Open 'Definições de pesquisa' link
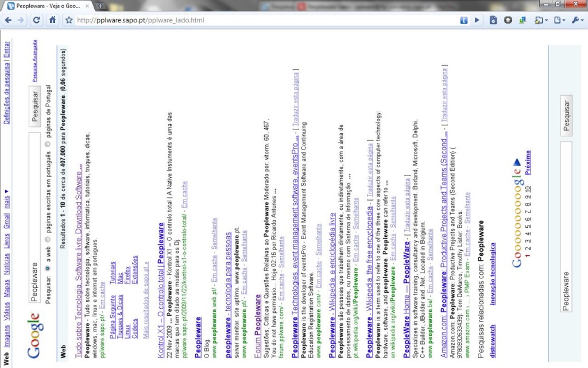Screen dimensions: 588x368 click(7, 93)
